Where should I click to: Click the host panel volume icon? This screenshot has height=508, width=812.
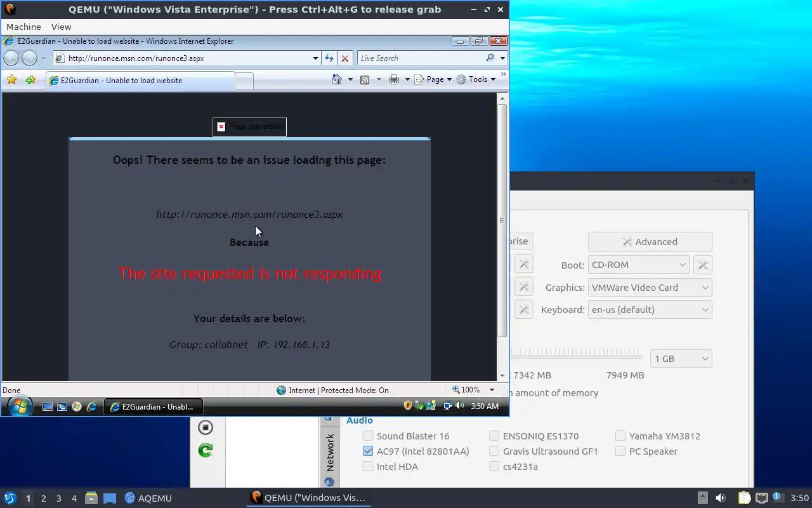[721, 498]
